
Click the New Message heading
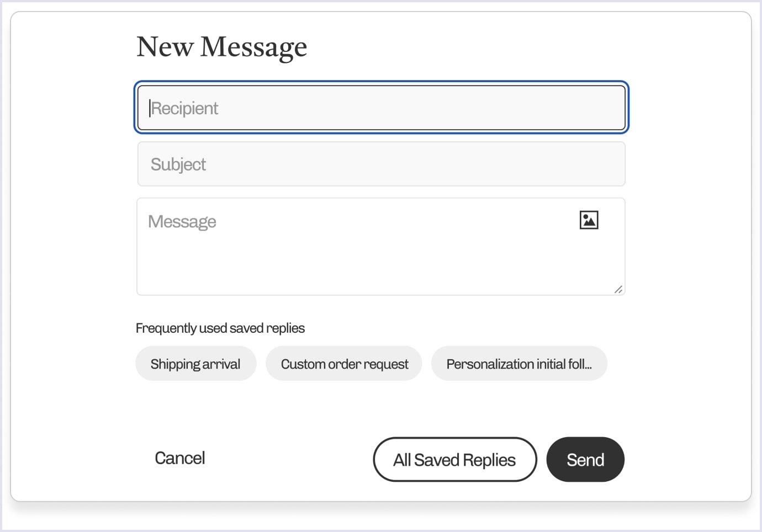[221, 47]
